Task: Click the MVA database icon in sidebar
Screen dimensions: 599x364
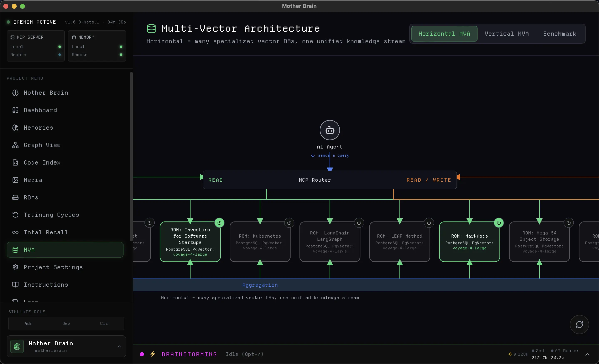Action: [15, 250]
